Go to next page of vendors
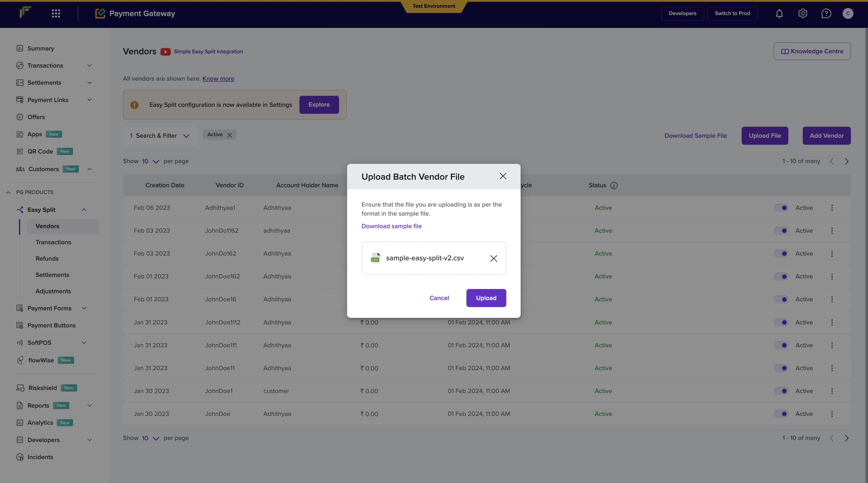868x483 pixels. coord(846,161)
